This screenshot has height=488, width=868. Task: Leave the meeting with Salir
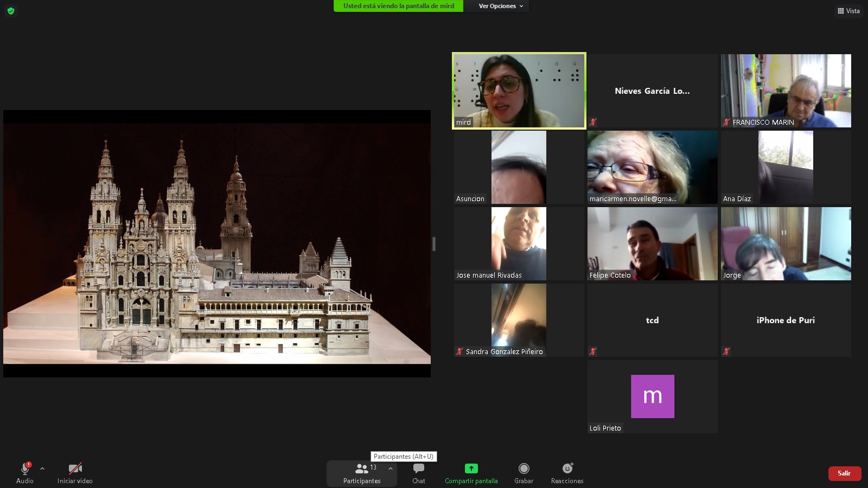[844, 473]
